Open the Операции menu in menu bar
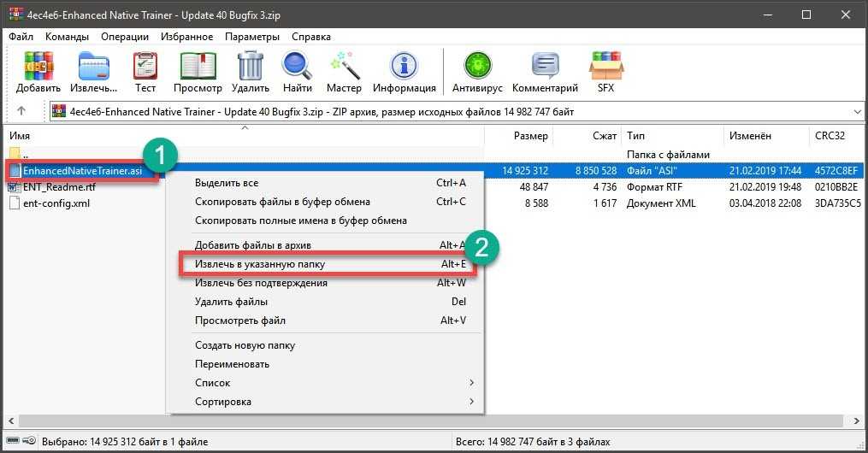The image size is (868, 453). (125, 37)
